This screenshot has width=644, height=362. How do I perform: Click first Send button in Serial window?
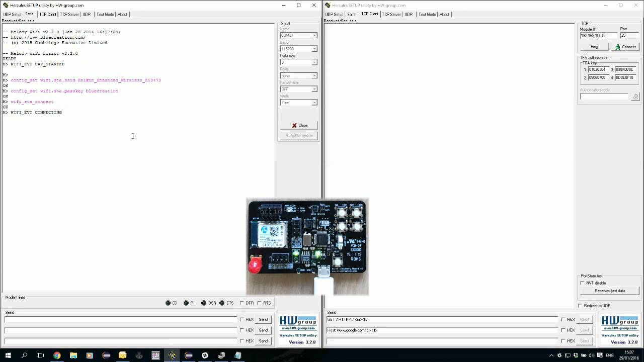tap(263, 319)
